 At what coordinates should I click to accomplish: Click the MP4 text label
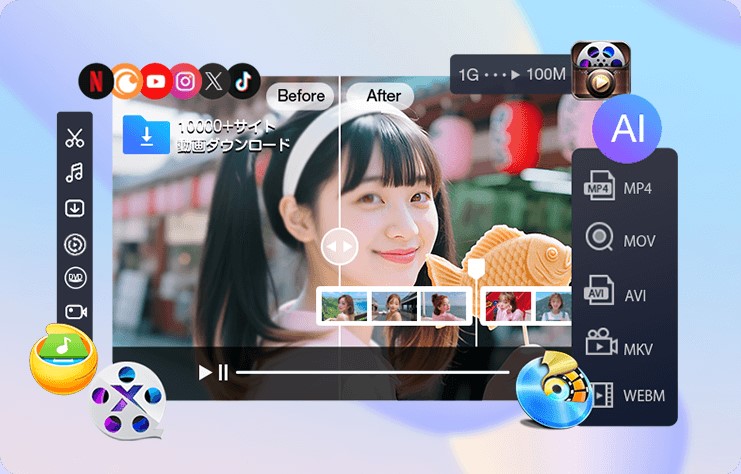coord(638,189)
